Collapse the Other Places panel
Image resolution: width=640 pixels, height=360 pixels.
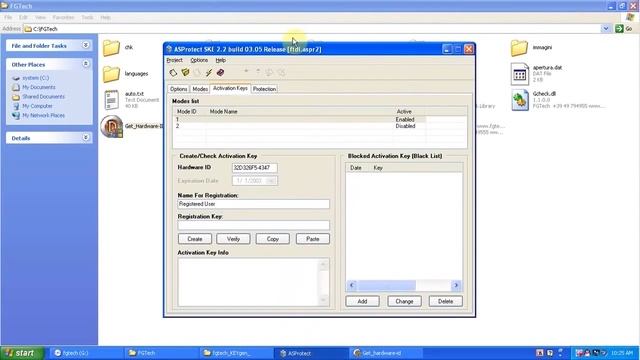pos(86,64)
